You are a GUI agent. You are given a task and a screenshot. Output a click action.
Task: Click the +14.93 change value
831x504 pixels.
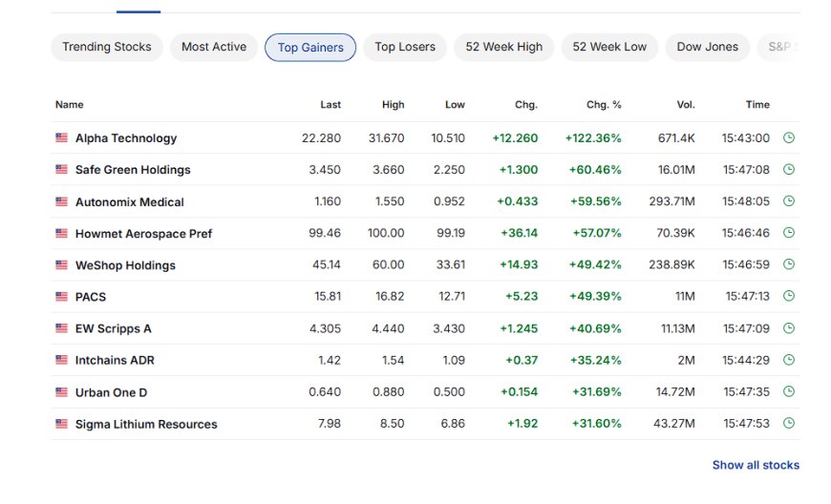click(x=519, y=264)
